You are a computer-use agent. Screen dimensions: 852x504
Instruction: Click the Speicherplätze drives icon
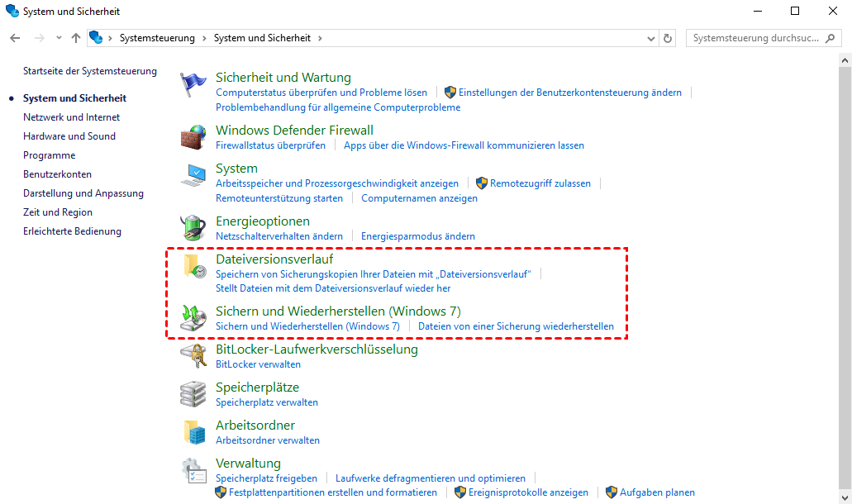(x=193, y=394)
